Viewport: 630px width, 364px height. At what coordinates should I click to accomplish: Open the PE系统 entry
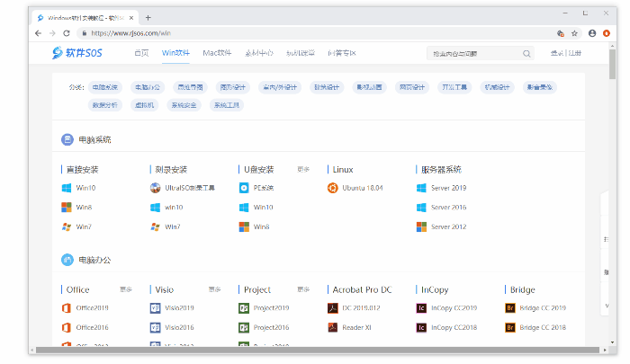point(256,188)
